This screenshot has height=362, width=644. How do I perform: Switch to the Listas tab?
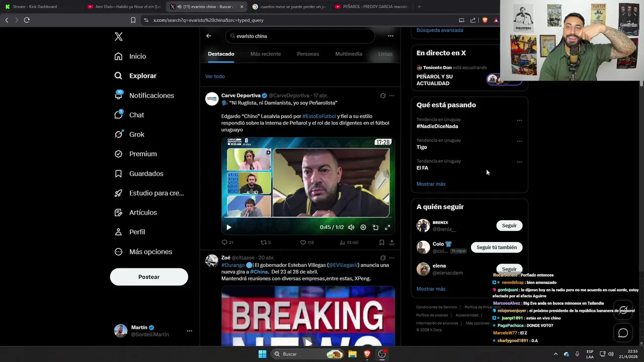coord(385,54)
